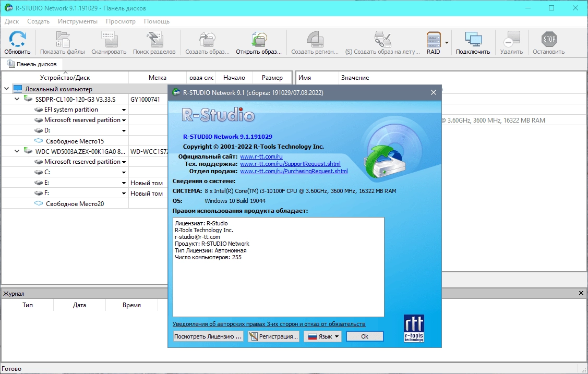This screenshot has height=374, width=588.
Task: Click the Сканировать toolbar icon
Action: point(109,39)
